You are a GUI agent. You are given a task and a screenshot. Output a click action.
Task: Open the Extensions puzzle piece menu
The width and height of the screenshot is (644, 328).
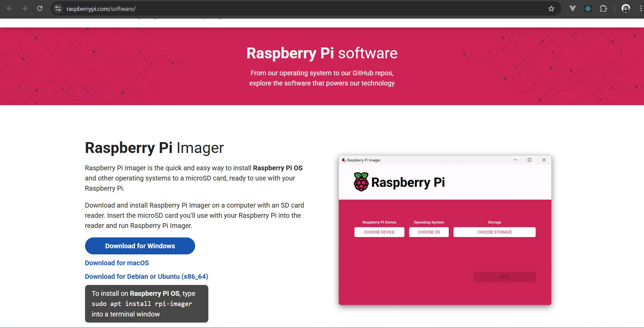click(x=603, y=8)
